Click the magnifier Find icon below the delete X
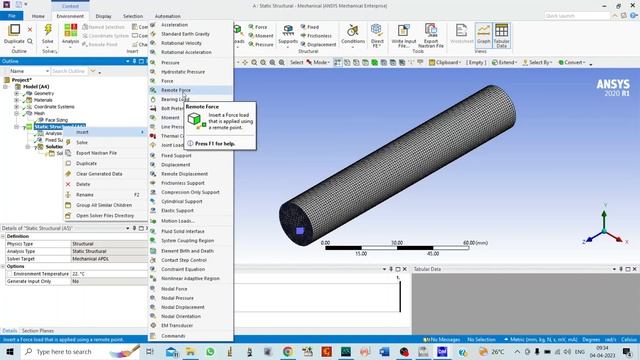 [x=30, y=41]
